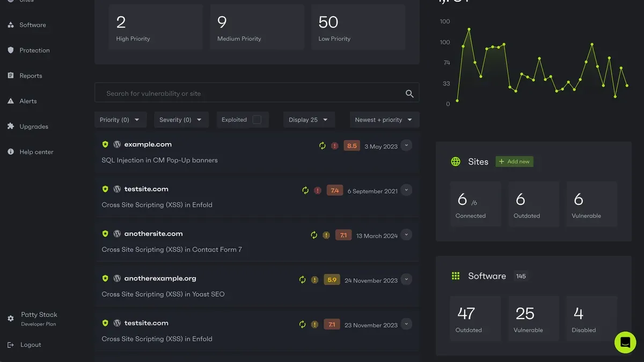Log out via the Logout link
Viewport: 644px width, 362px height.
(x=31, y=345)
